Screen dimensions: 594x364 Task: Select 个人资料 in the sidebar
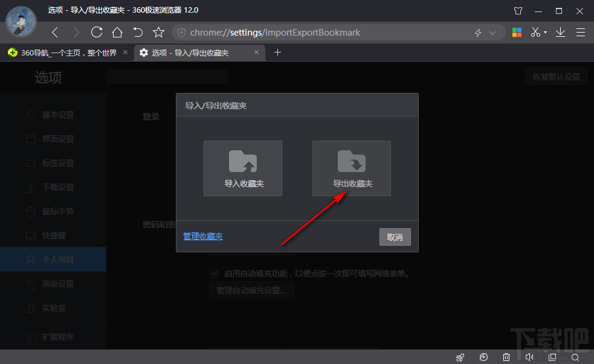click(53, 260)
